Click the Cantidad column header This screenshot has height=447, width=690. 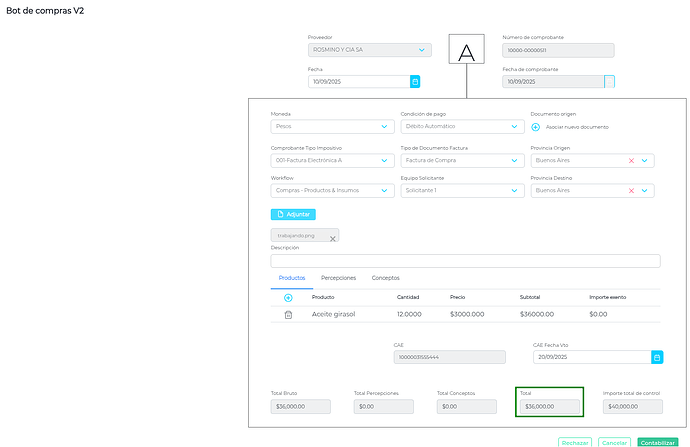click(408, 297)
